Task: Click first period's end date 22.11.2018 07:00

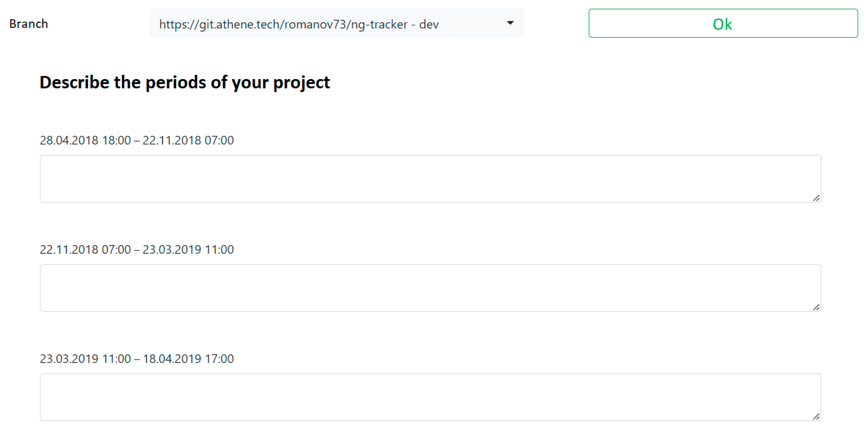Action: coord(188,140)
